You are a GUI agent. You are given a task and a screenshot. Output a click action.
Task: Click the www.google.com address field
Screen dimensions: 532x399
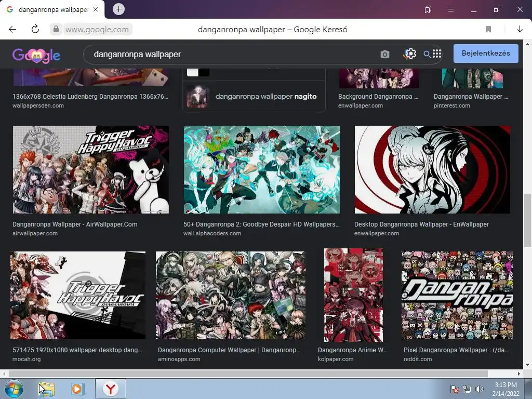97,30
